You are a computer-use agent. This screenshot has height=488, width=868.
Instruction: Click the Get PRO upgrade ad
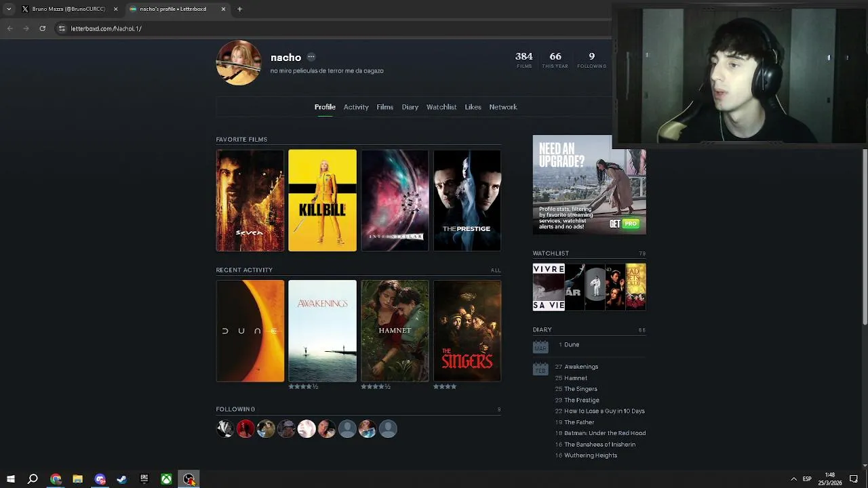pyautogui.click(x=589, y=185)
